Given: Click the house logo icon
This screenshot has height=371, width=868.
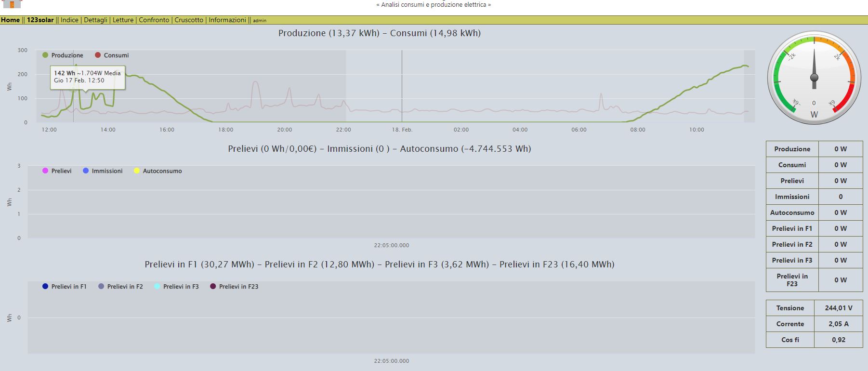Looking at the screenshot, I should pos(13,4).
